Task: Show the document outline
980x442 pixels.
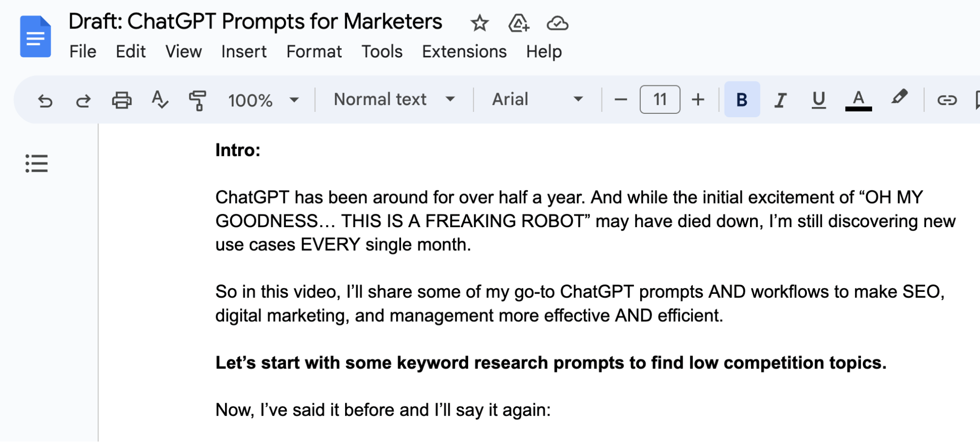Action: (x=36, y=163)
